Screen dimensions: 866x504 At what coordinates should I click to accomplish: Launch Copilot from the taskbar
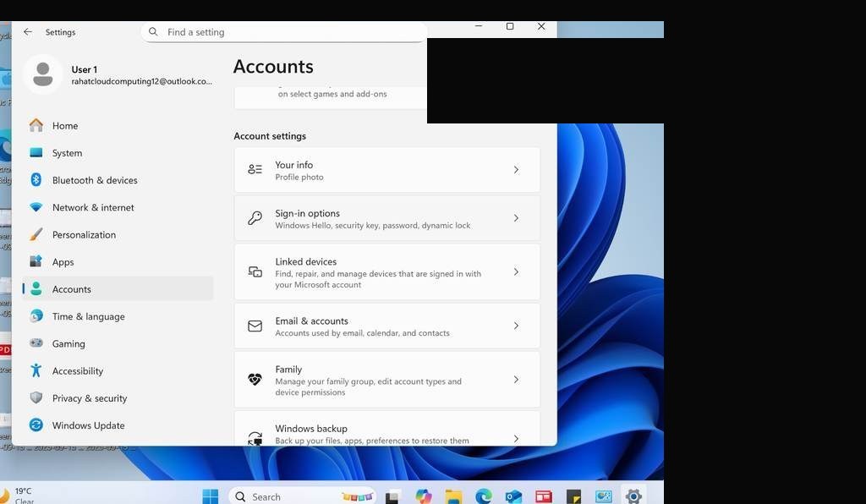[424, 496]
